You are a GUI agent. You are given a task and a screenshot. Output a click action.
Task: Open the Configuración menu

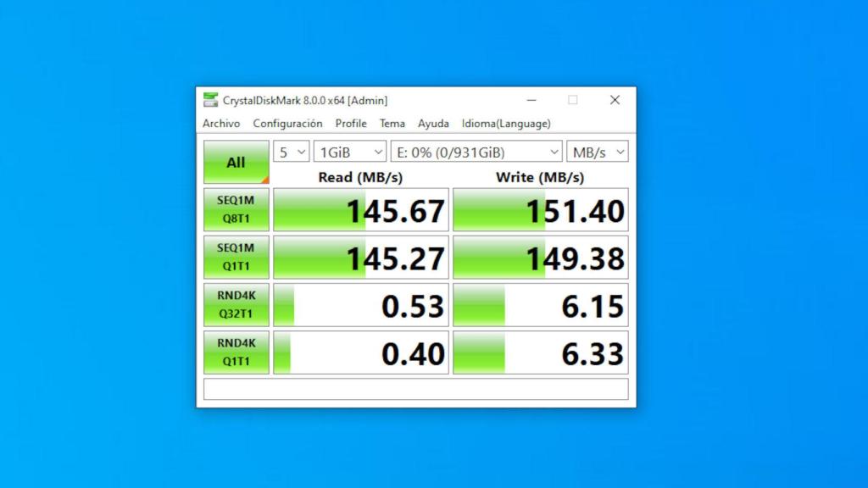click(x=287, y=124)
